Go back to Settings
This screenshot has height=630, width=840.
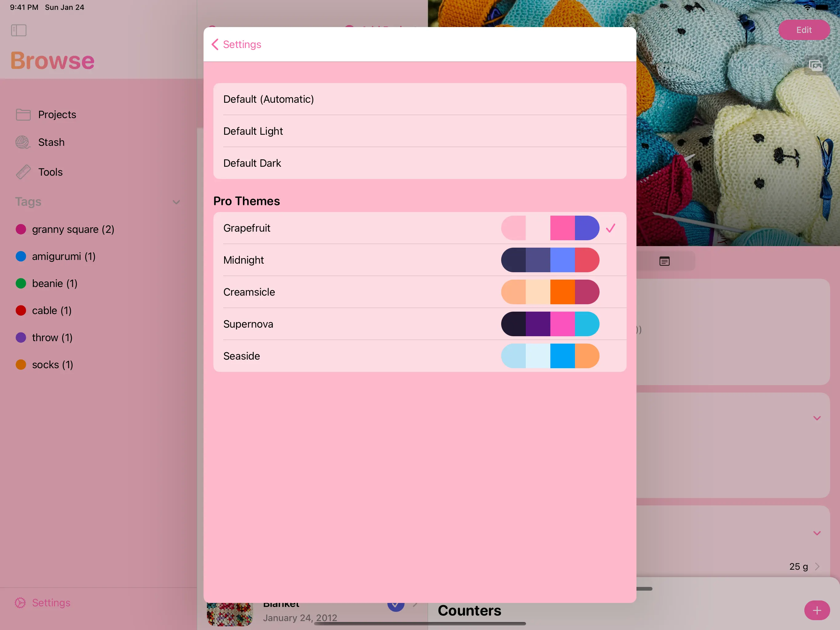(236, 45)
